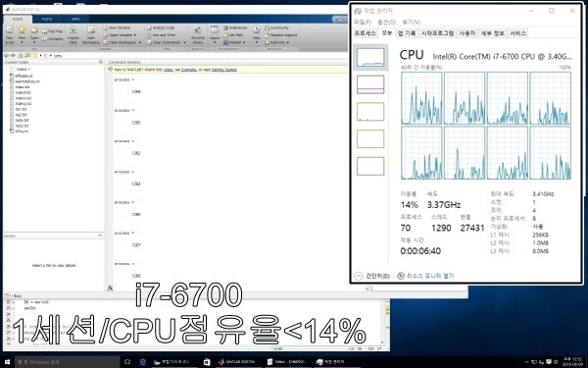588x368 pixels.
Task: Click the Open folder icon in MATLAB
Action: (x=34, y=30)
